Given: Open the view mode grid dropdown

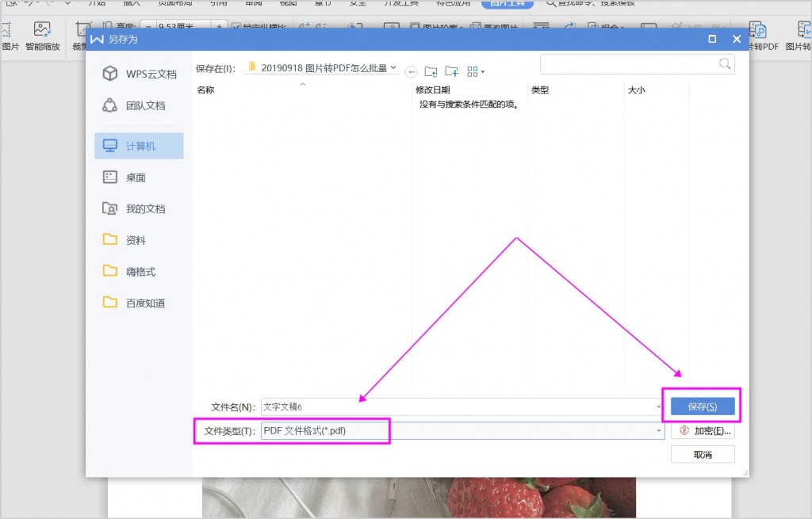Looking at the screenshot, I should (476, 71).
